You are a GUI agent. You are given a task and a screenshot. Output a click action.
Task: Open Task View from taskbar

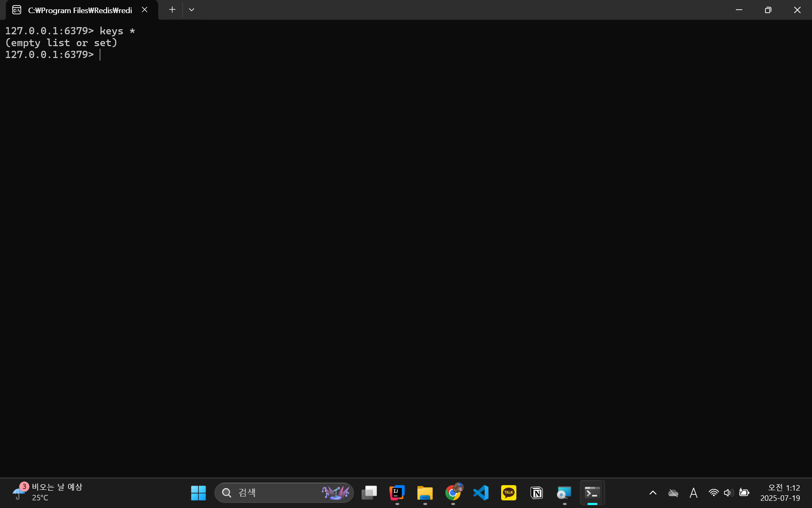point(369,493)
